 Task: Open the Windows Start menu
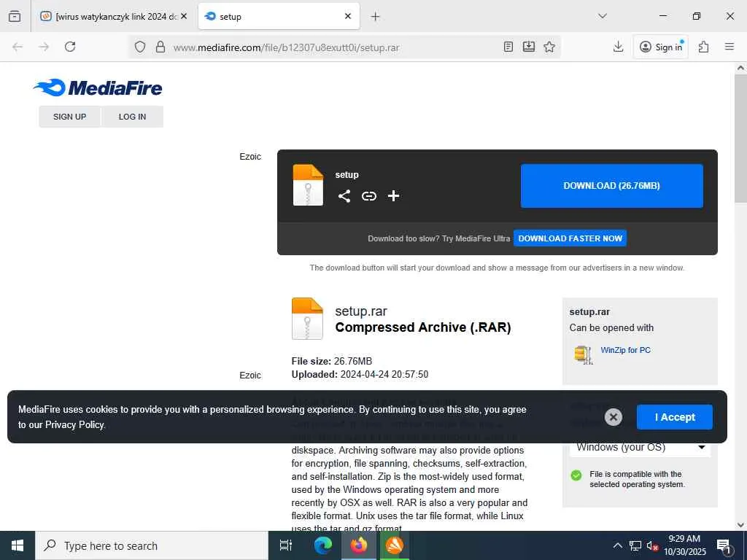[18, 545]
